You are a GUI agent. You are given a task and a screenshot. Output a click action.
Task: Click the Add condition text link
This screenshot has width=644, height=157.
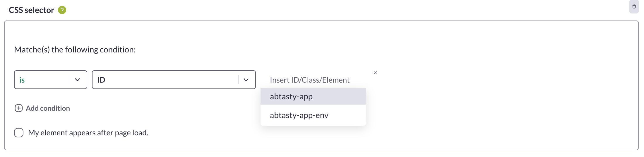[48, 108]
